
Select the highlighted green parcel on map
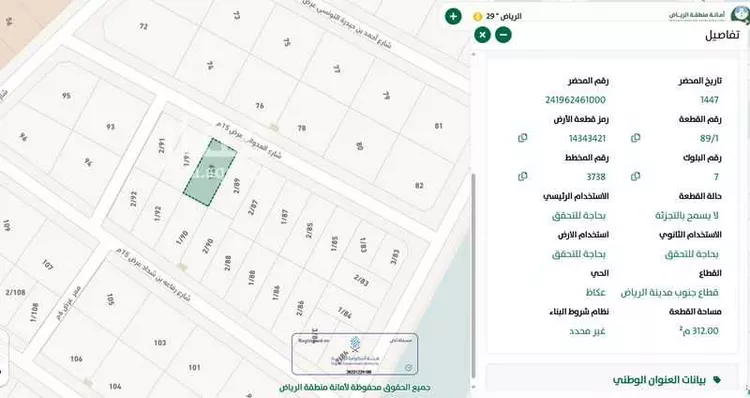click(210, 172)
